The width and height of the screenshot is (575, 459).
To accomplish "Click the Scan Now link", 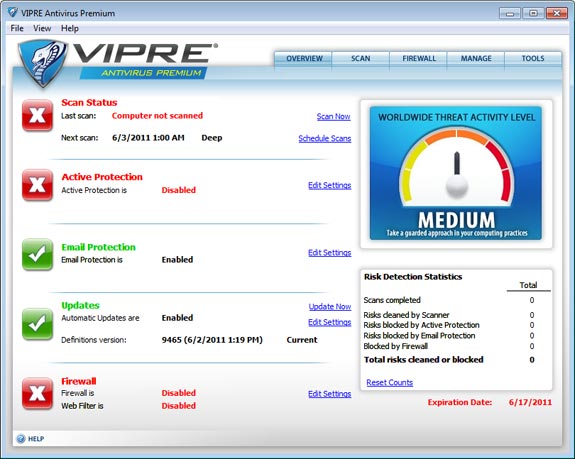I will pos(333,117).
